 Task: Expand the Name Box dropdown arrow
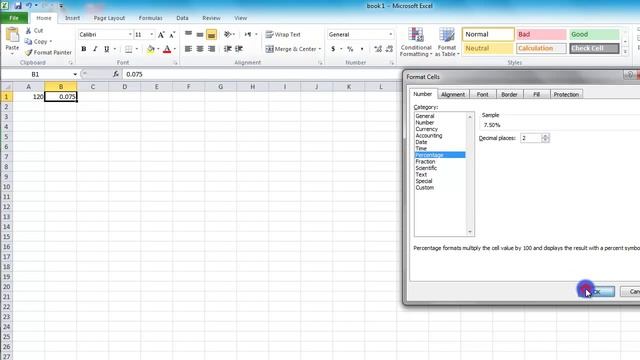coord(75,74)
